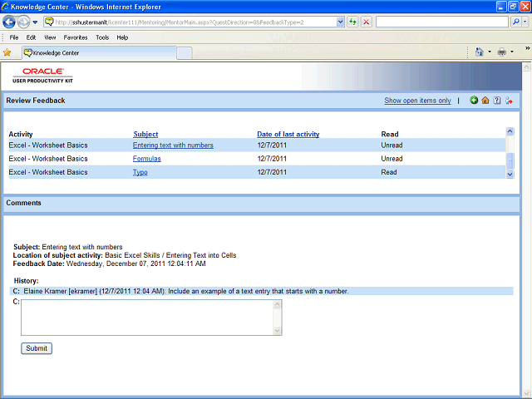
Task: Open Entering text with numbers feedback
Action: click(x=173, y=145)
